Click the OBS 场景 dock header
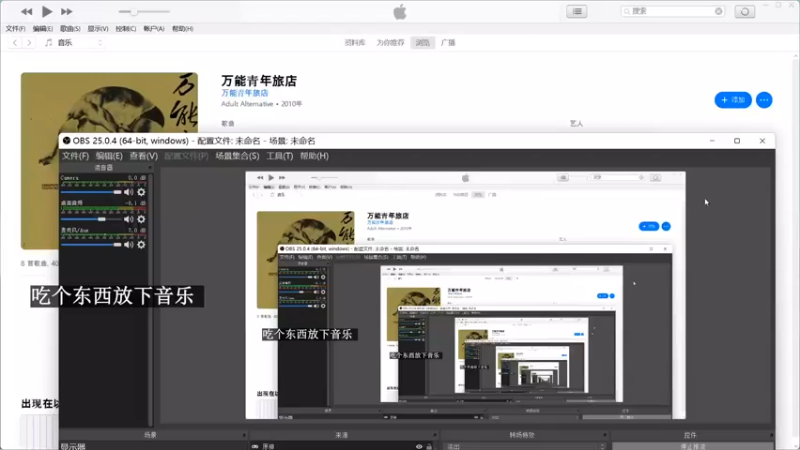Viewport: 800px width, 450px height. 153,435
